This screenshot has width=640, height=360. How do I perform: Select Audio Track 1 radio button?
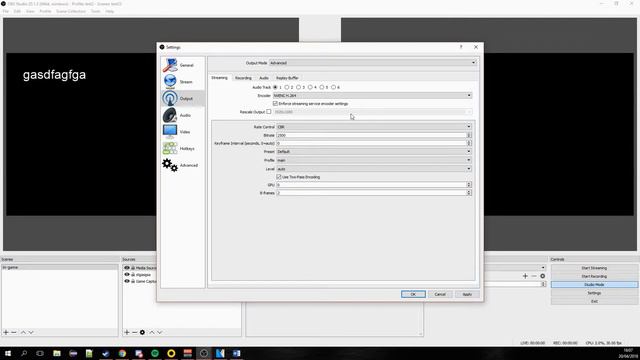pos(276,87)
